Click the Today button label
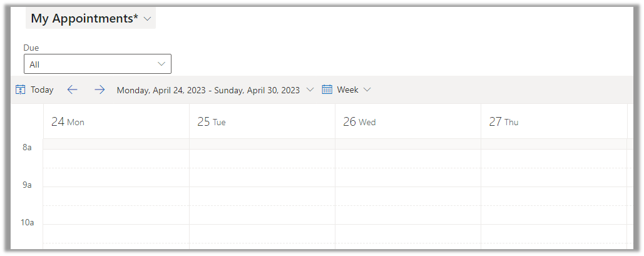Screen dimensions: 644x256 (x=42, y=90)
